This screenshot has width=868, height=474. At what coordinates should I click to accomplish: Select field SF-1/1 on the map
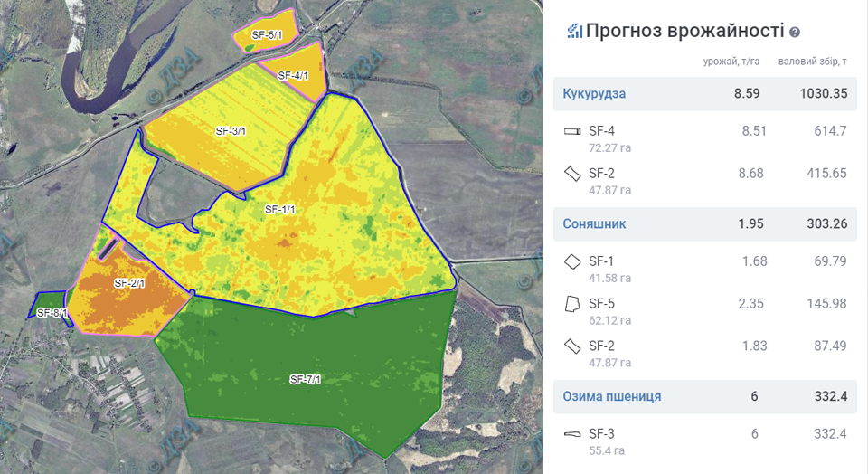[x=280, y=209]
